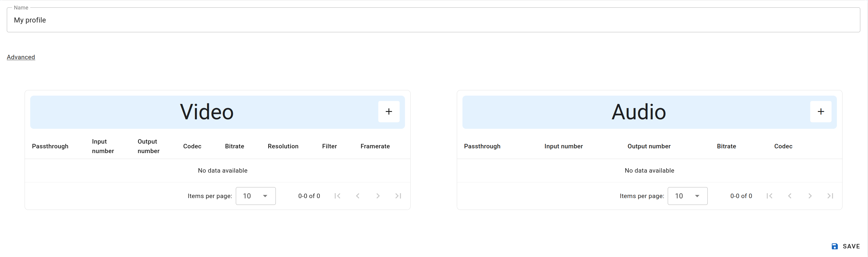The image size is (868, 257).
Task: Click the Video Framerate column header
Action: [x=375, y=146]
